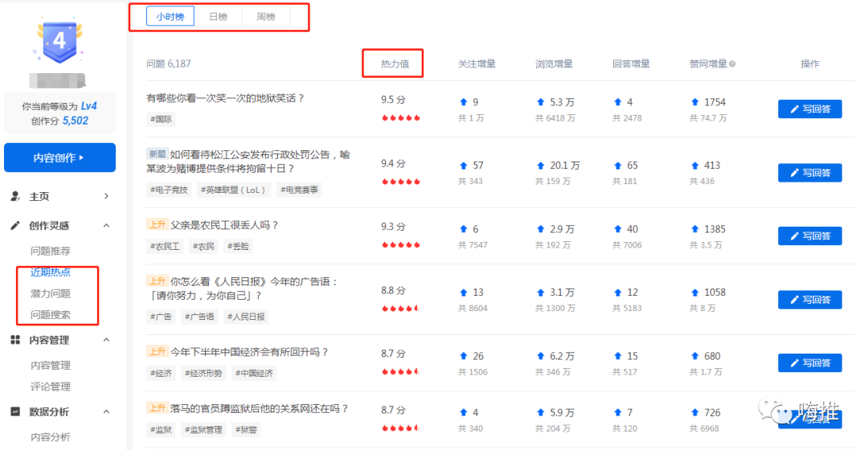Open question 有哪些你看一次笑一次的地狱笑话

(x=226, y=98)
